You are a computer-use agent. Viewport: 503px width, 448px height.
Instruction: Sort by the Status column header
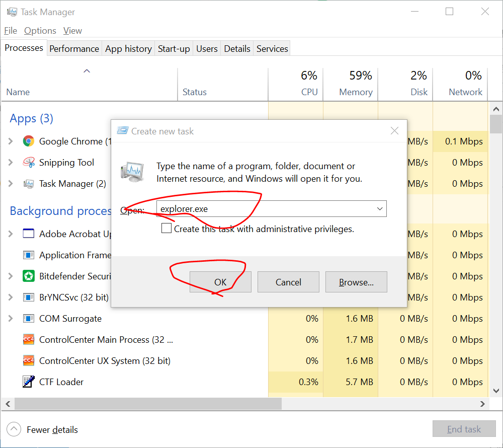pyautogui.click(x=223, y=84)
